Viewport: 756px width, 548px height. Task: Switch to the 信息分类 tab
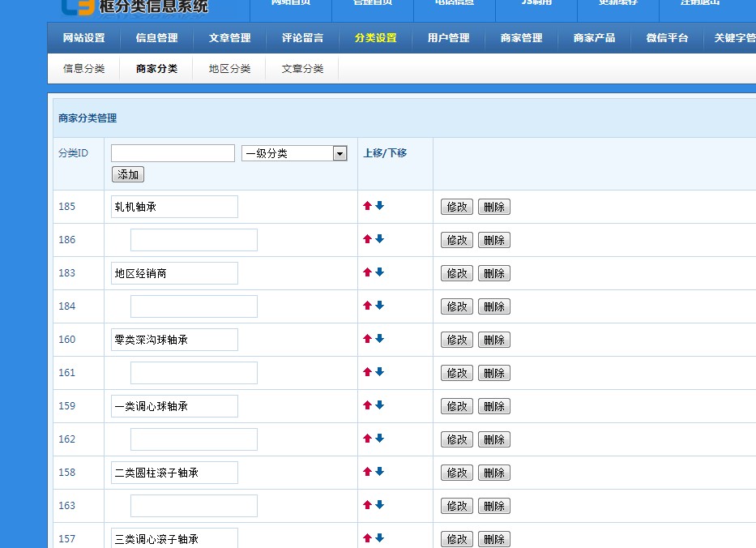pyautogui.click(x=84, y=69)
